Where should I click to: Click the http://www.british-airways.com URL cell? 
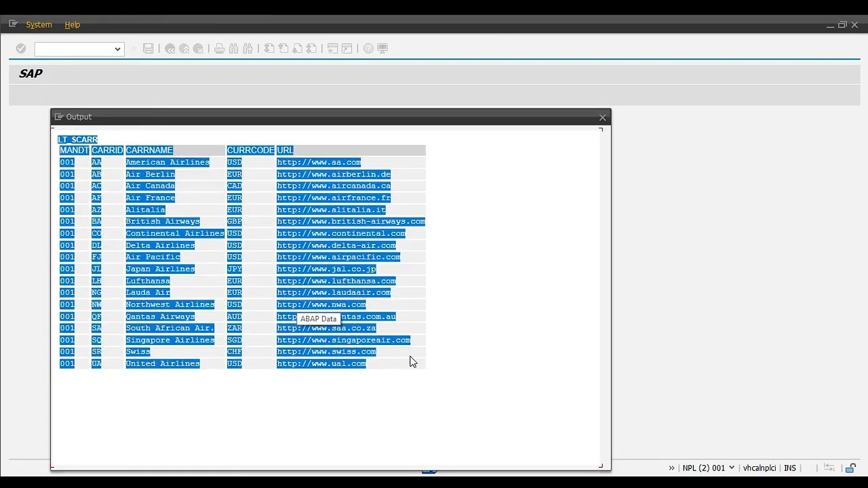351,222
